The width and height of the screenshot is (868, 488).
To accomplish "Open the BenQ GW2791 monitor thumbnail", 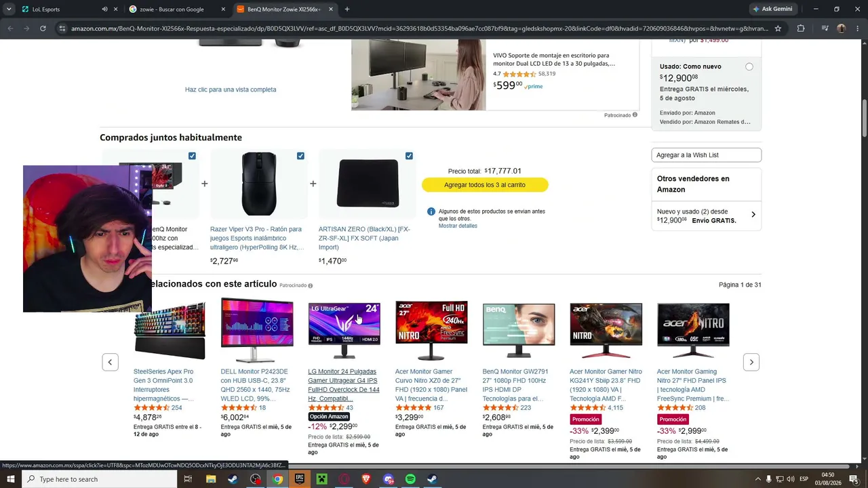I will (519, 331).
